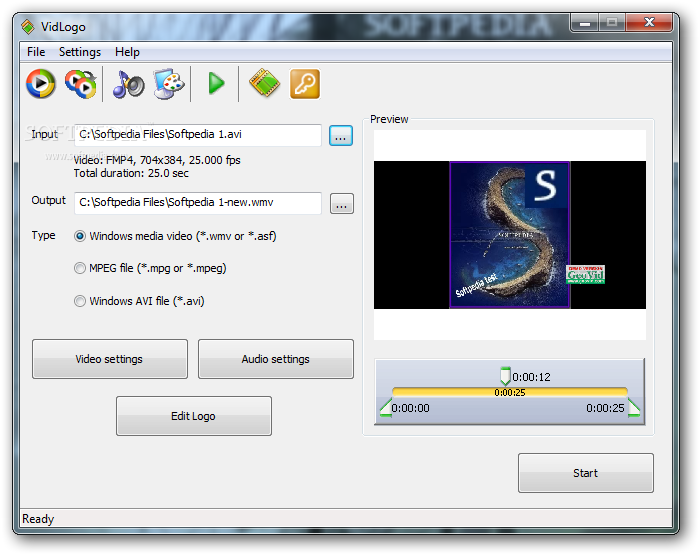Browse for output file with ... button

click(x=342, y=204)
